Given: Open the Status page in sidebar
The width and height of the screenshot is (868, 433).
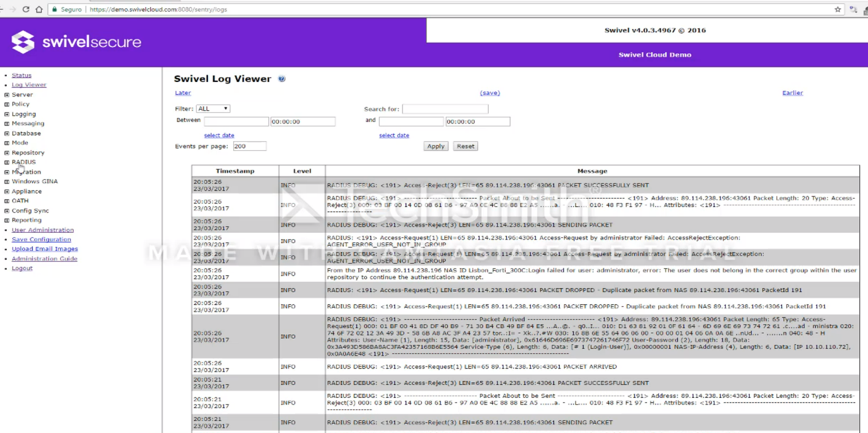Looking at the screenshot, I should point(21,75).
